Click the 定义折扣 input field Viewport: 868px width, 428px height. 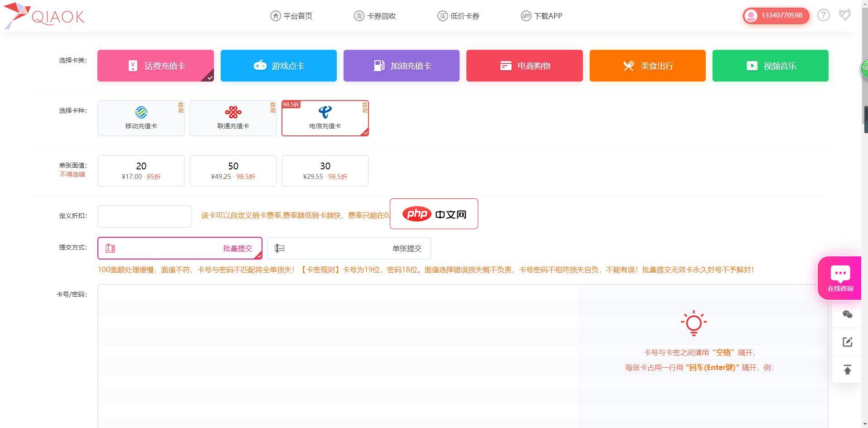(144, 216)
